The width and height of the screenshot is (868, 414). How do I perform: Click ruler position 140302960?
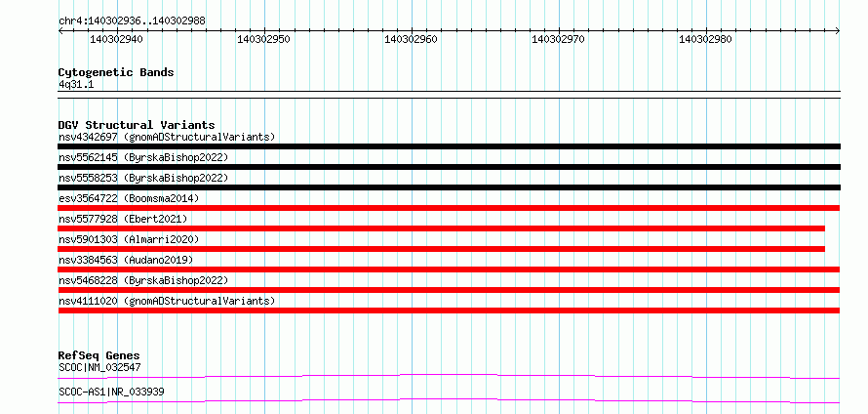[x=411, y=39]
